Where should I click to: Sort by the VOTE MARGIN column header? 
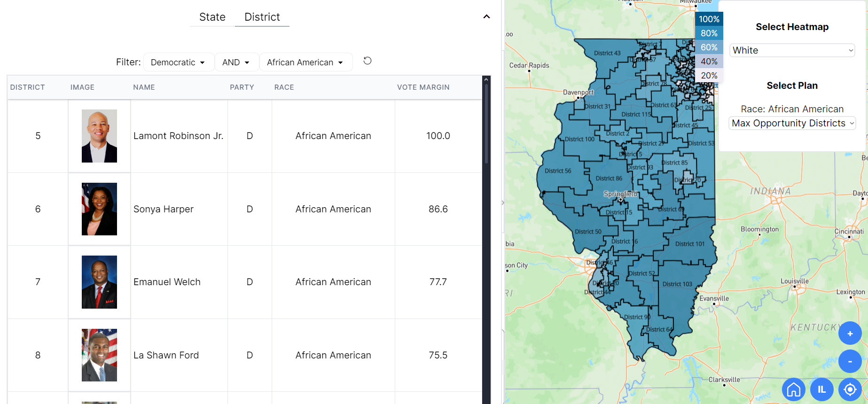click(x=423, y=87)
